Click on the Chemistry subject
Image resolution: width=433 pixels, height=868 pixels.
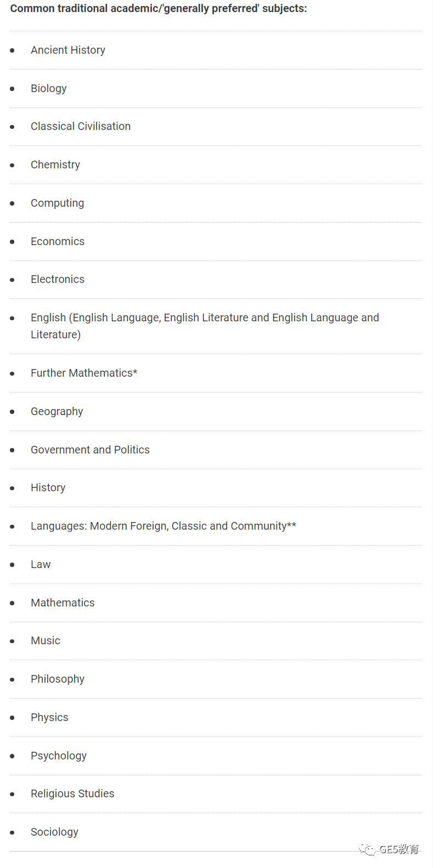tap(55, 164)
